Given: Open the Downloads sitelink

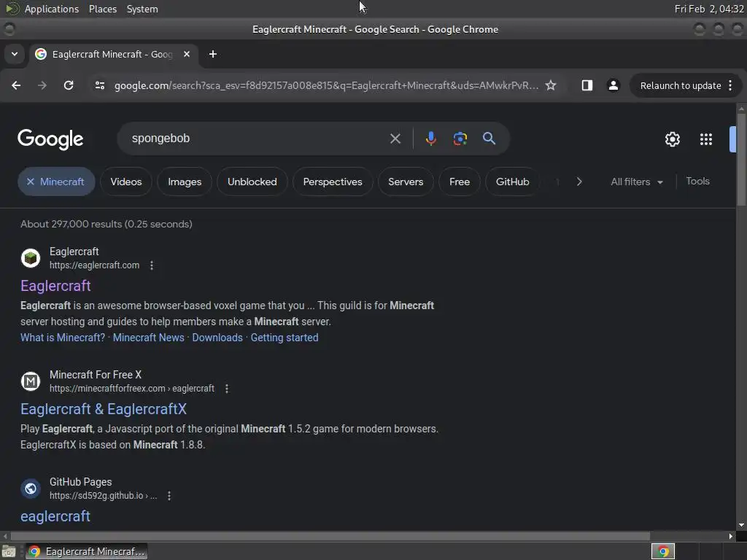Looking at the screenshot, I should 217,338.
